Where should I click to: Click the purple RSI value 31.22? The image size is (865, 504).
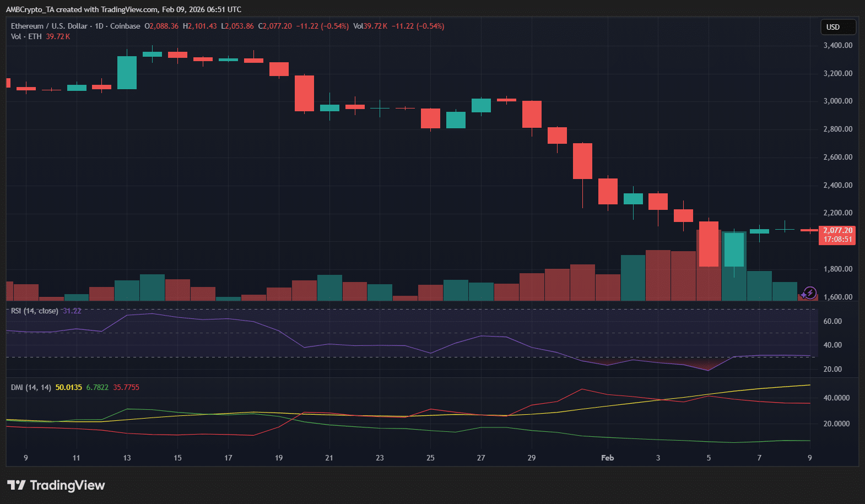point(72,311)
